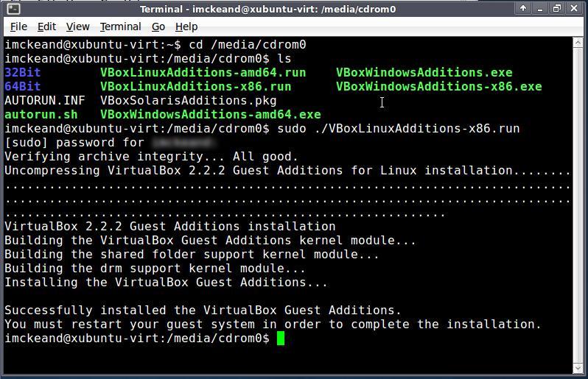Open the Go menu
Screen dimensions: 588x379
(x=158, y=26)
